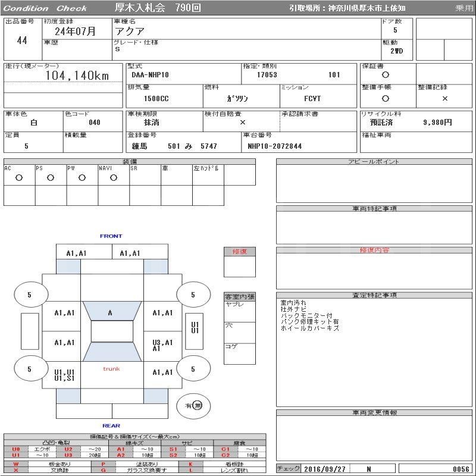Click the 'U0' legend code
This screenshot has width=476, height=476.
tap(16, 449)
